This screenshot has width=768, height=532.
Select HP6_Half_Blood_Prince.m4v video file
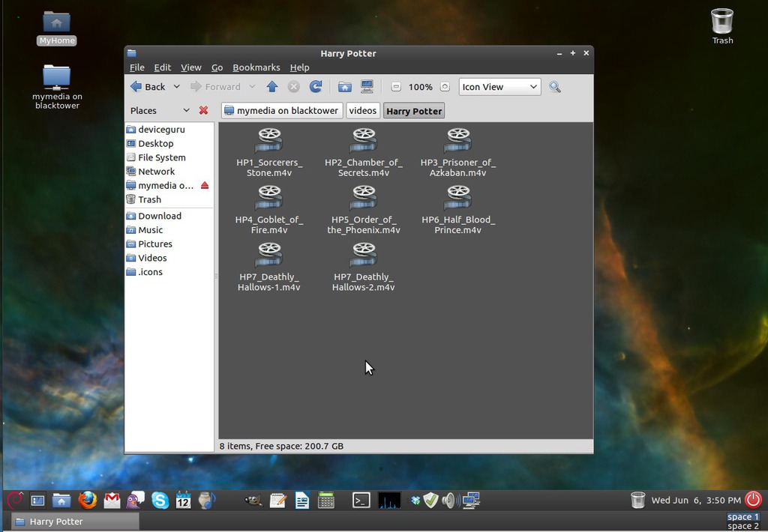[x=458, y=210]
